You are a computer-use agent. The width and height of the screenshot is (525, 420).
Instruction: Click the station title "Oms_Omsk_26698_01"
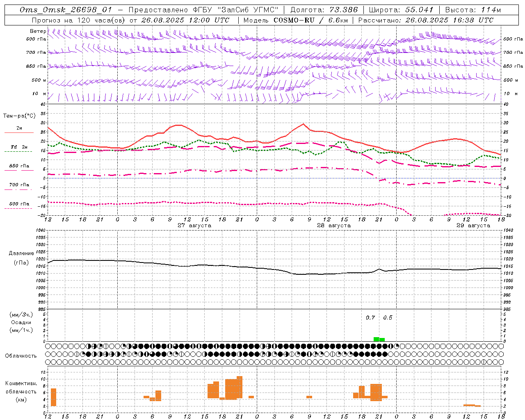click(x=66, y=10)
